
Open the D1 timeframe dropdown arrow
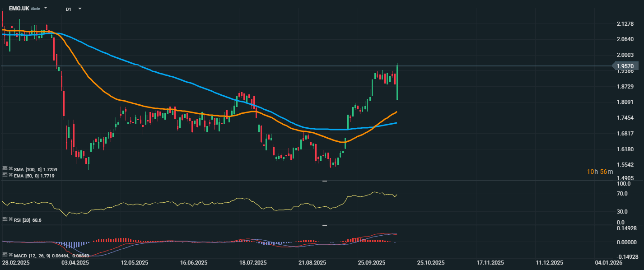(80, 9)
